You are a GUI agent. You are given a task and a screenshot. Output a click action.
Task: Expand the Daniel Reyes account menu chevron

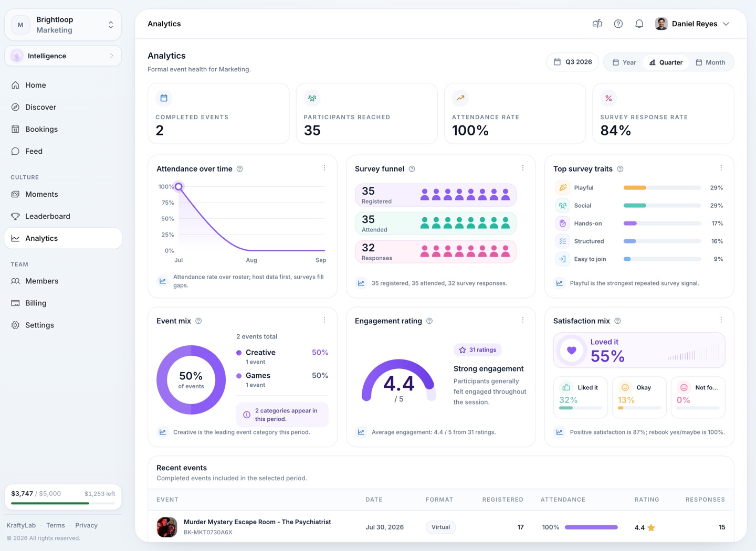[726, 24]
